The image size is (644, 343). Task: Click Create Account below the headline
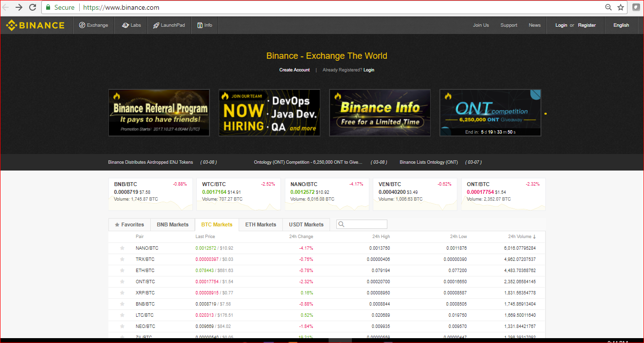(295, 70)
